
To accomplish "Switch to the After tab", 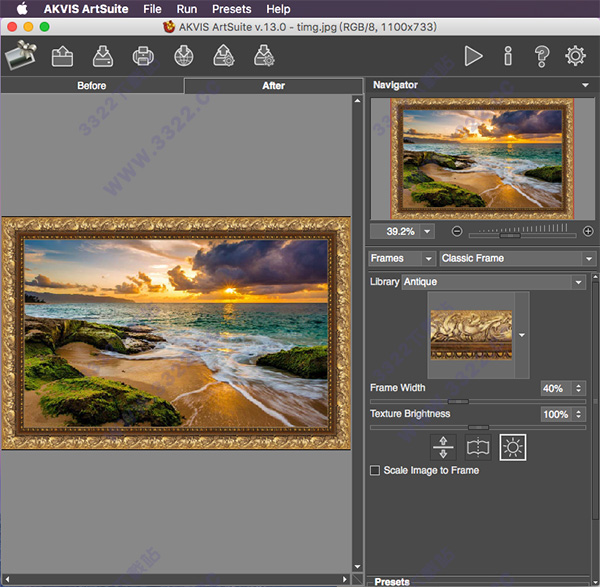I will [274, 86].
